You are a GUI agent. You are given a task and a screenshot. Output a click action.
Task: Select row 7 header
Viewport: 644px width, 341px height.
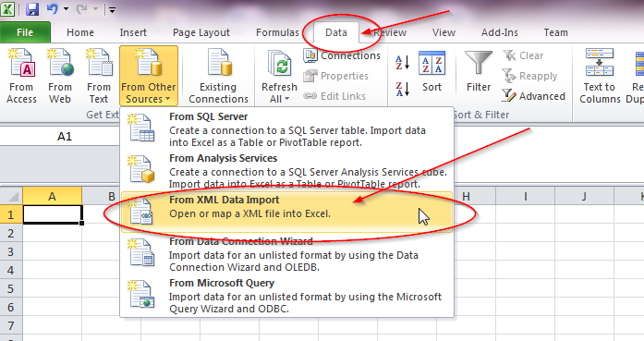pos(11,325)
